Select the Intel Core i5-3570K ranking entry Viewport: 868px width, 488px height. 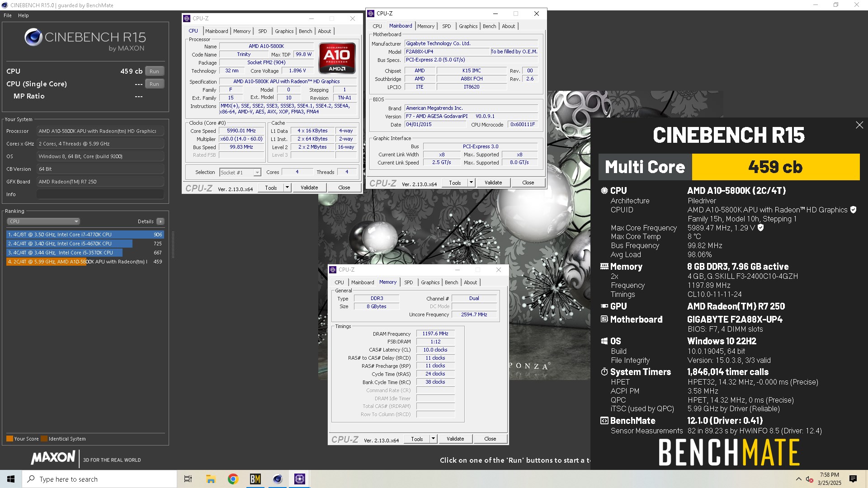coord(85,253)
